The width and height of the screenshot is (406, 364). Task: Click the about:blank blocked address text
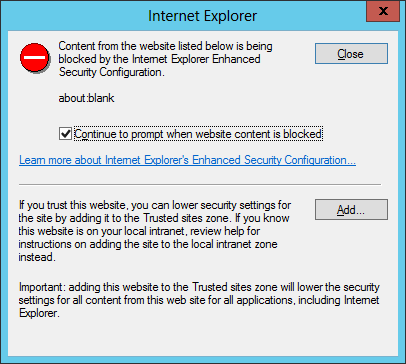click(x=86, y=98)
